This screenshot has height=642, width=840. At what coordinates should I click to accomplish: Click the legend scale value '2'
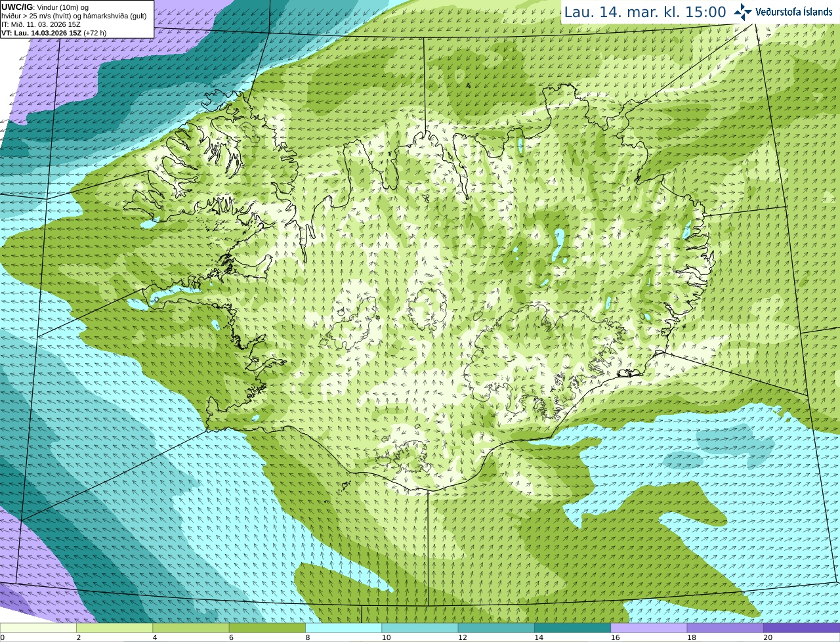click(x=79, y=637)
